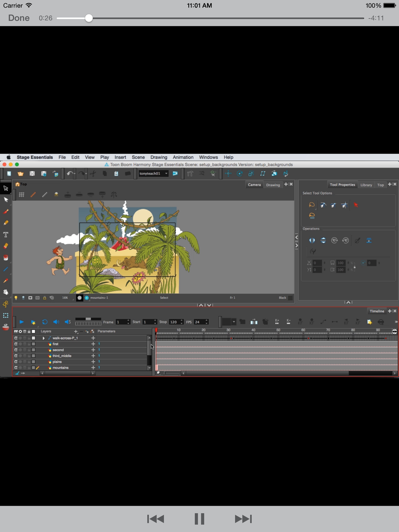Click the Rotate tool icon in top toolbar
Screen dimensions: 399x532
[240, 173]
